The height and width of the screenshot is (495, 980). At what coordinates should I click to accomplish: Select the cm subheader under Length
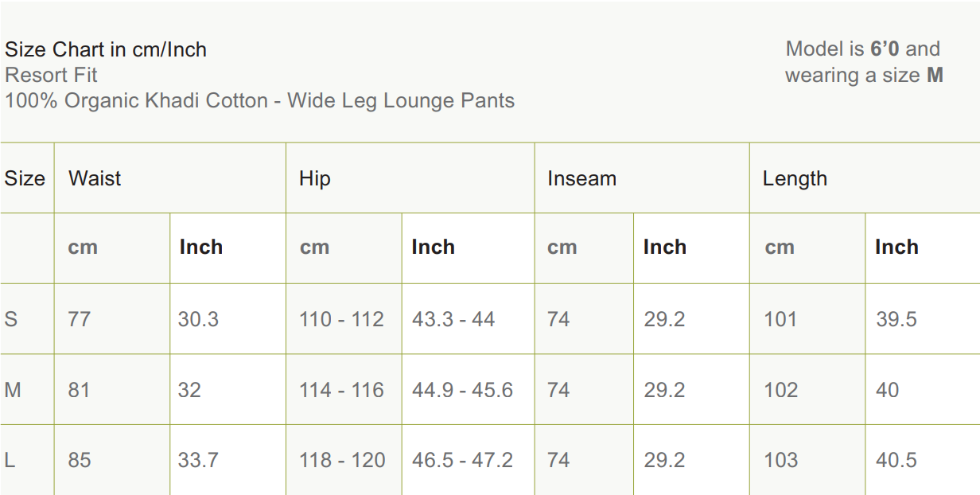(x=780, y=247)
